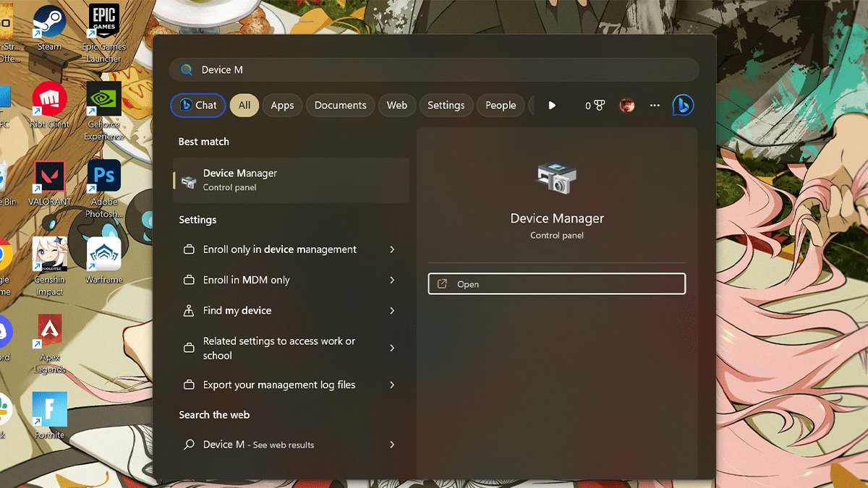The image size is (868, 488).
Task: Switch to the Chat tab
Action: (x=198, y=106)
